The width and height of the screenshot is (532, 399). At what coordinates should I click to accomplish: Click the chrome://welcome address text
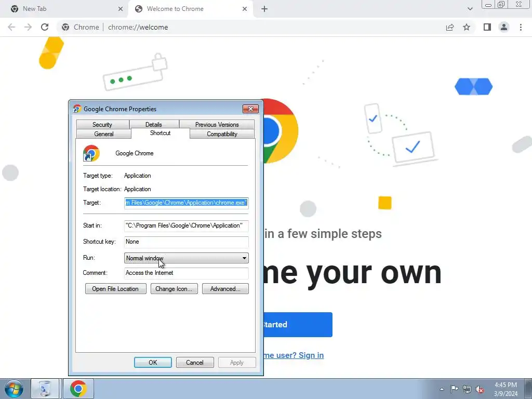[138, 27]
